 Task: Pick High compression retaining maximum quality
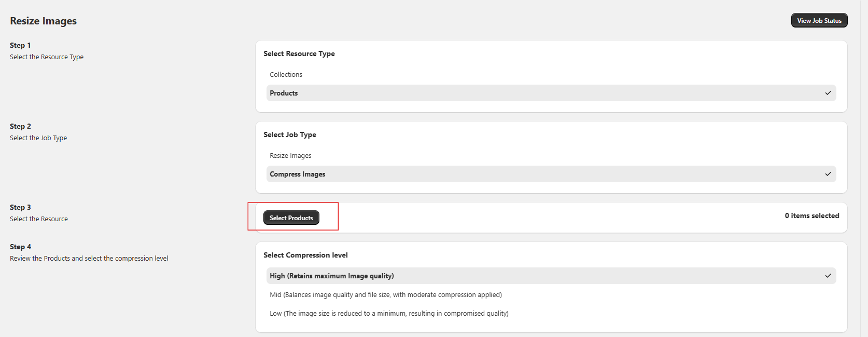[x=331, y=276]
